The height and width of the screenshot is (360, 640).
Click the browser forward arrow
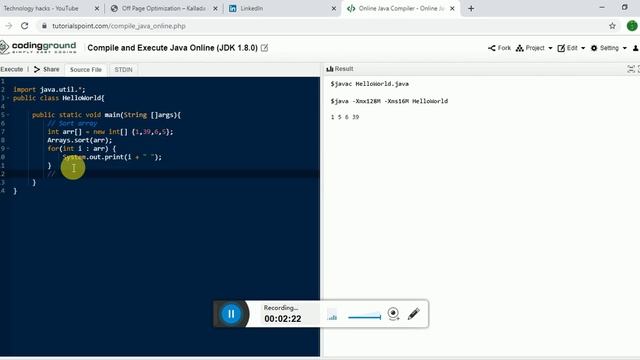click(x=9, y=26)
